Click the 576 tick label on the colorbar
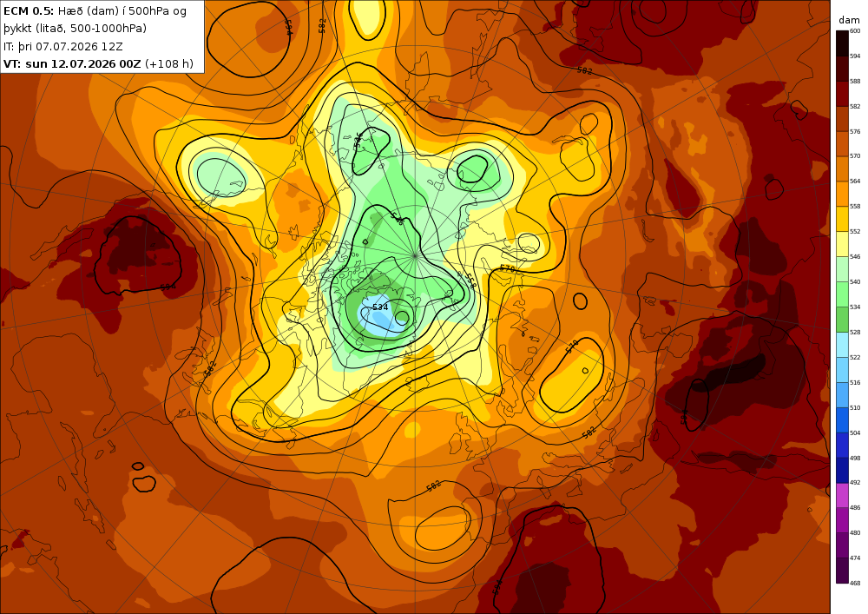 pos(855,132)
